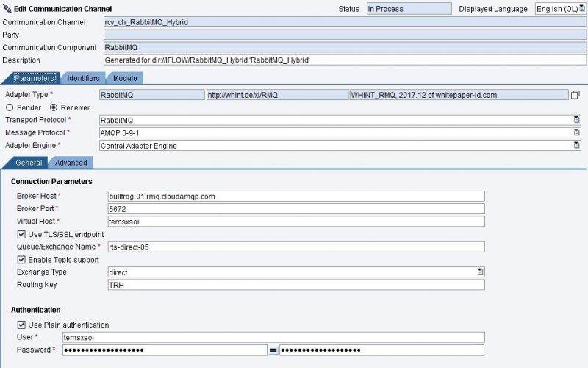Click the Adapter Type name field RabbitMQ
Image resolution: width=588 pixels, height=368 pixels.
pyautogui.click(x=152, y=95)
